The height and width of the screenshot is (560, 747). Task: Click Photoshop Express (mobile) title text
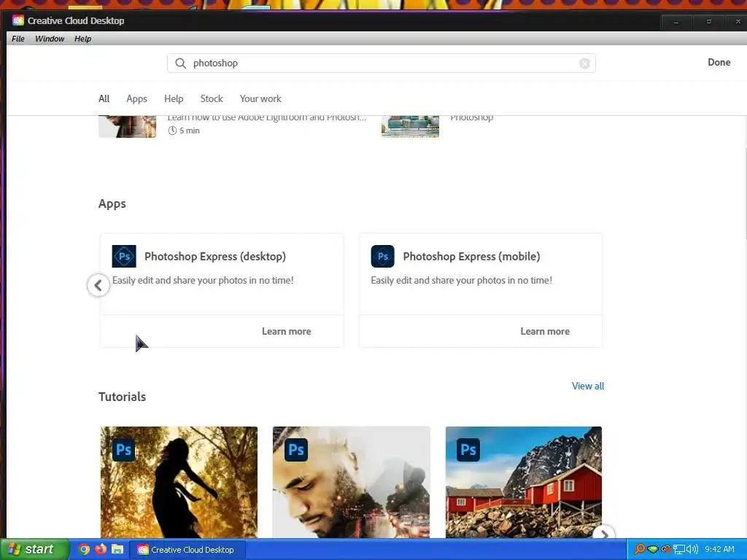click(472, 257)
